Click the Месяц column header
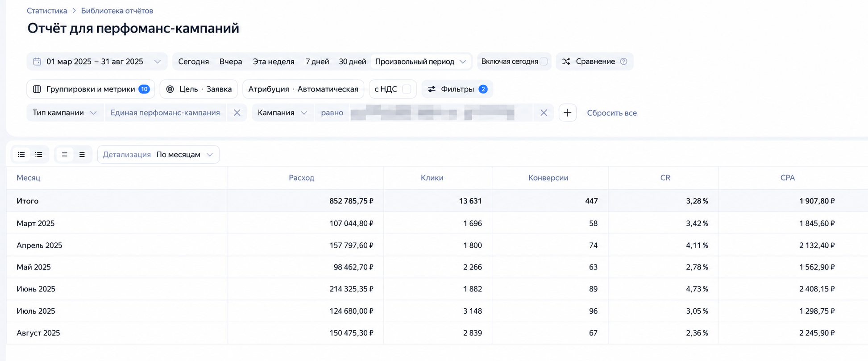Viewport: 868px width, 361px height. coord(29,178)
